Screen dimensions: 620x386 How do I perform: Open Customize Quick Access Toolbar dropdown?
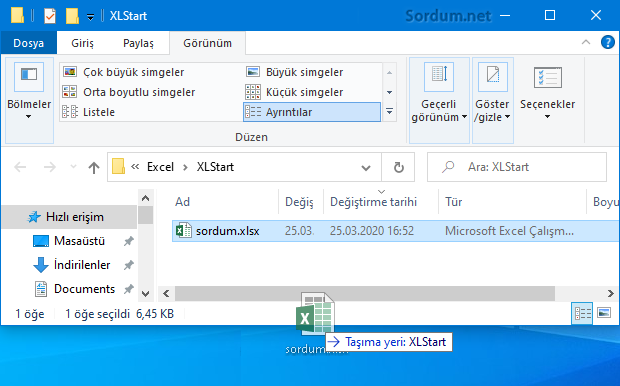click(x=90, y=17)
